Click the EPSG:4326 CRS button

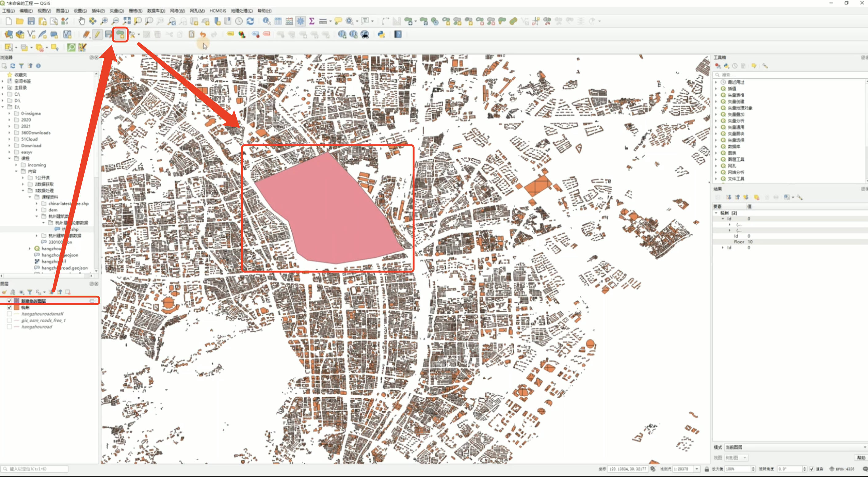click(x=842, y=469)
